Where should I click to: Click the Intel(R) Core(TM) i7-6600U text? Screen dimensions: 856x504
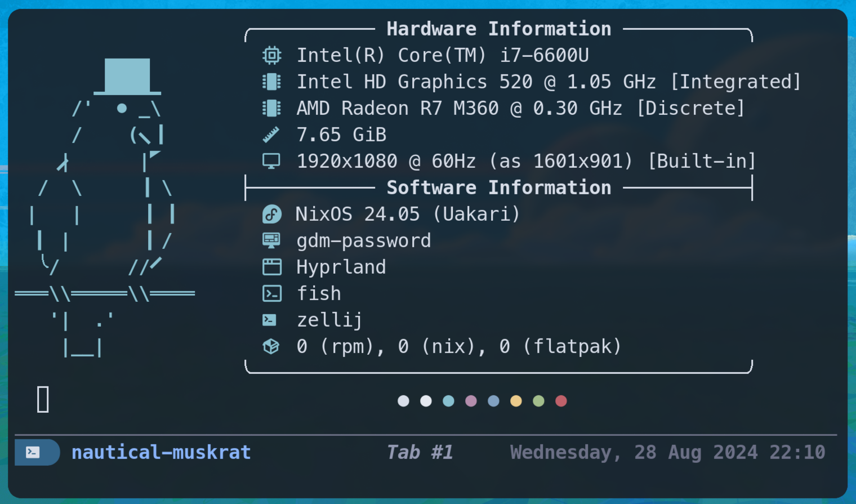443,55
